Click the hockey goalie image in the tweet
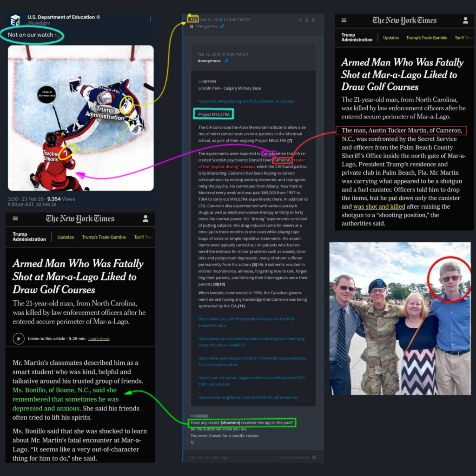Image resolution: width=476 pixels, height=476 pixels. click(x=80, y=118)
